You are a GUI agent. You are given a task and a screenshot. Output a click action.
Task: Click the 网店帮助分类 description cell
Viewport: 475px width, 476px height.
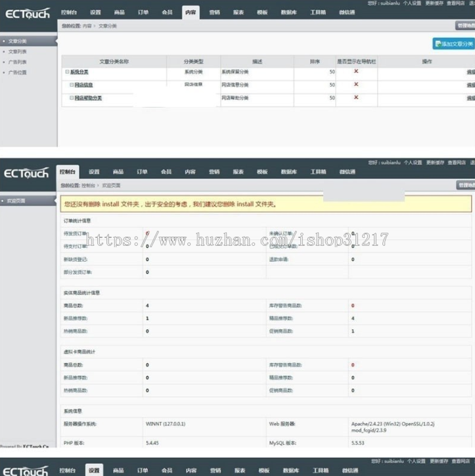point(235,98)
